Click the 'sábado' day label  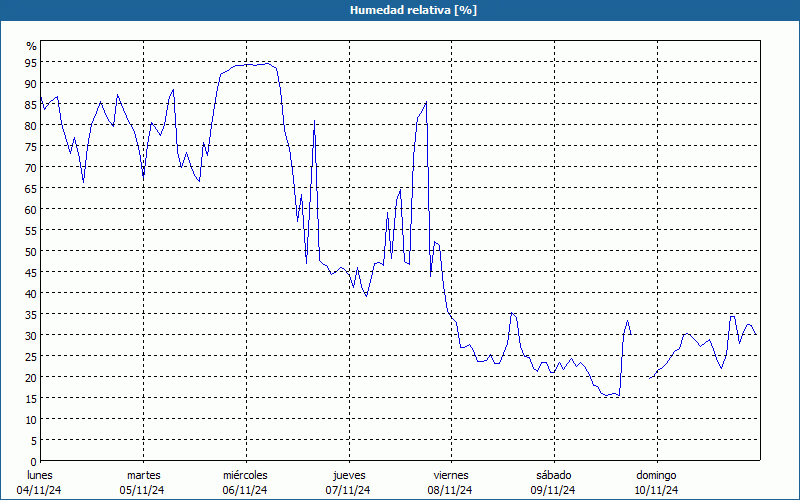point(554,475)
